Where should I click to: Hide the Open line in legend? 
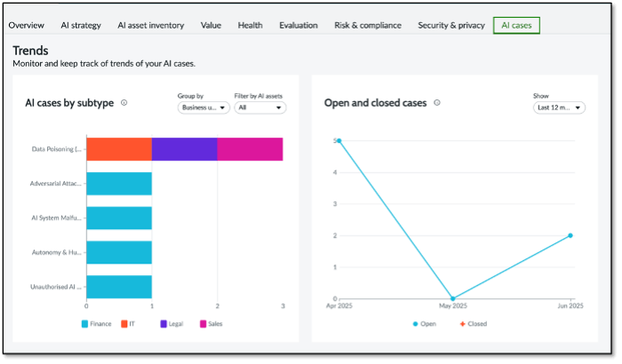[425, 324]
